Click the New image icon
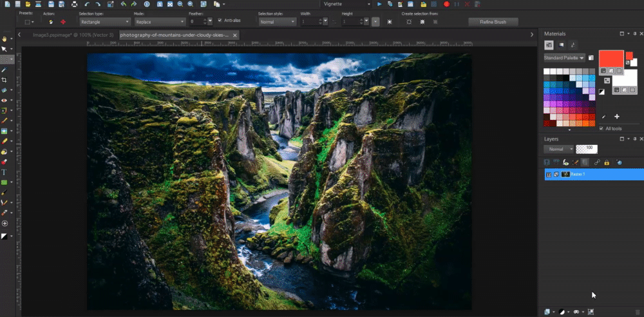 7,4
